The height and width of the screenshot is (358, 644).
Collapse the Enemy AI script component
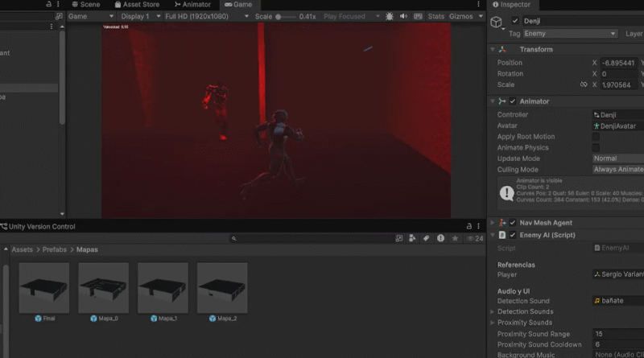tap(493, 235)
